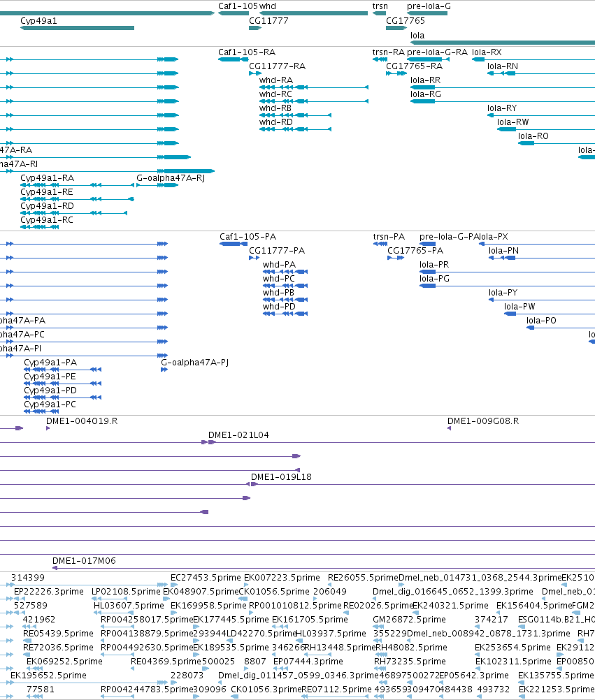Click Caf1-105-PA protein label

(x=248, y=237)
